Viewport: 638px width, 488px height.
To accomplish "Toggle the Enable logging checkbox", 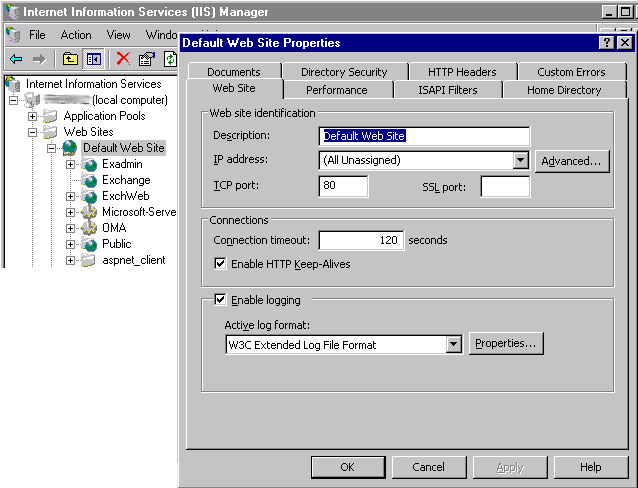I will pyautogui.click(x=220, y=300).
